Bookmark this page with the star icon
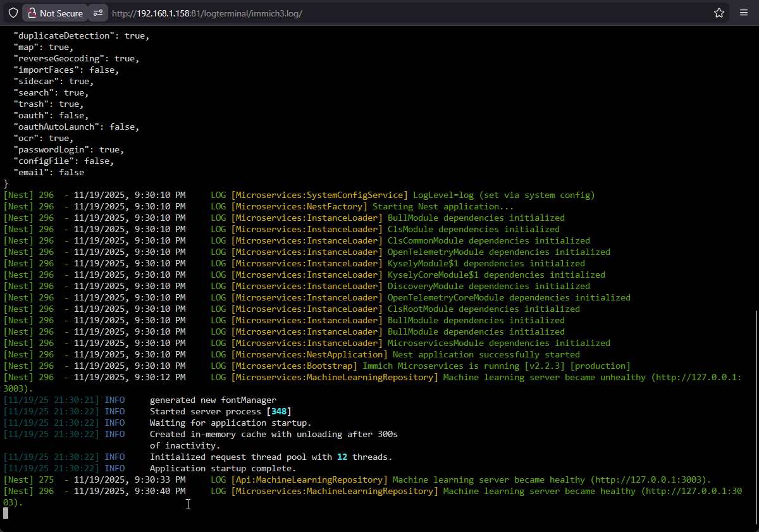Image resolution: width=759 pixels, height=532 pixels. (719, 13)
